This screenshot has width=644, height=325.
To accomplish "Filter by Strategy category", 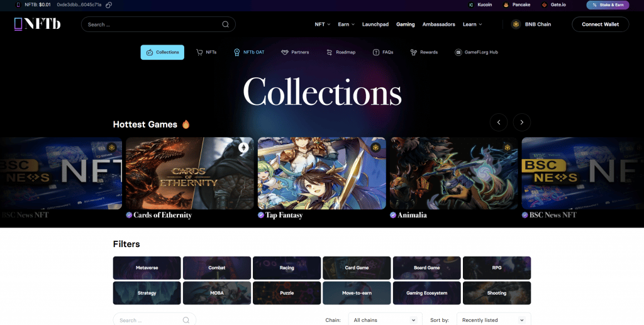I will click(x=147, y=293).
